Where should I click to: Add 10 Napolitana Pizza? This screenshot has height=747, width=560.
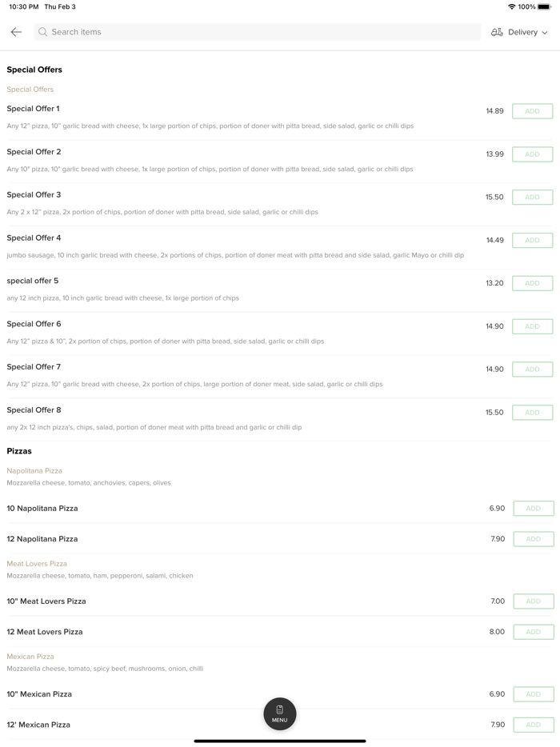tap(533, 509)
